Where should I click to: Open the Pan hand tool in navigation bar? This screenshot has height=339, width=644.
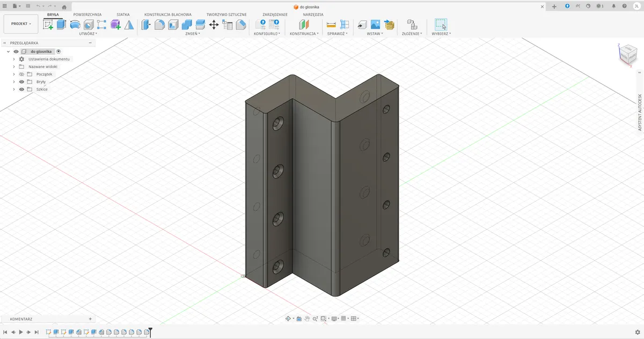click(307, 319)
